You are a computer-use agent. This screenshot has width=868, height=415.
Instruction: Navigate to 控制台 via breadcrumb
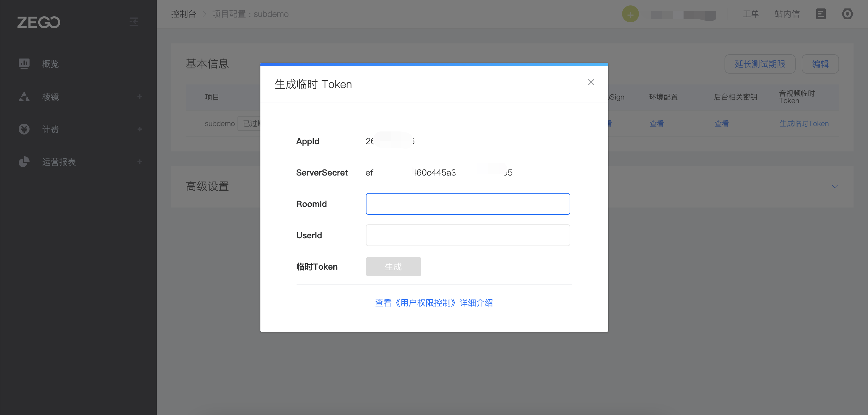[184, 14]
